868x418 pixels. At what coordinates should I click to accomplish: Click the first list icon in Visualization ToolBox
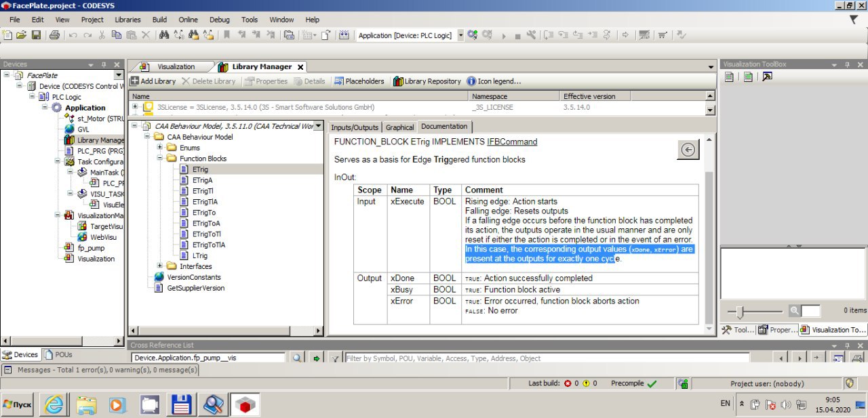729,77
